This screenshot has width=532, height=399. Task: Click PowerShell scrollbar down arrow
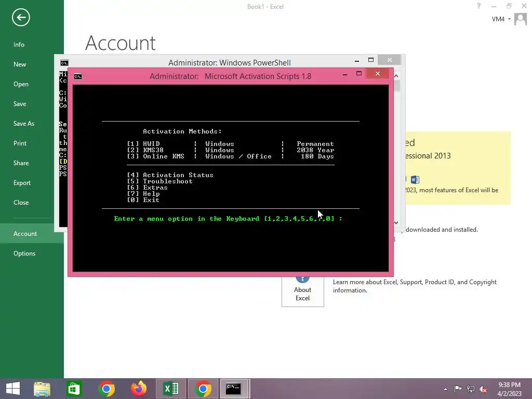tap(396, 222)
